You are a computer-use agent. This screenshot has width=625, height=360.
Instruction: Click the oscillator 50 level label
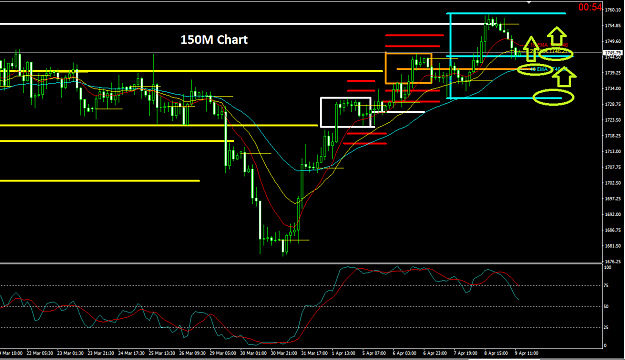[607, 307]
